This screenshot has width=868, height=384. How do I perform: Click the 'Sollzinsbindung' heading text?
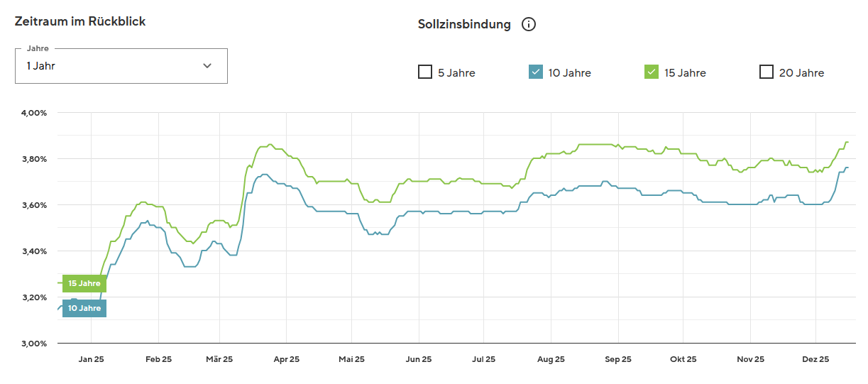tap(464, 24)
